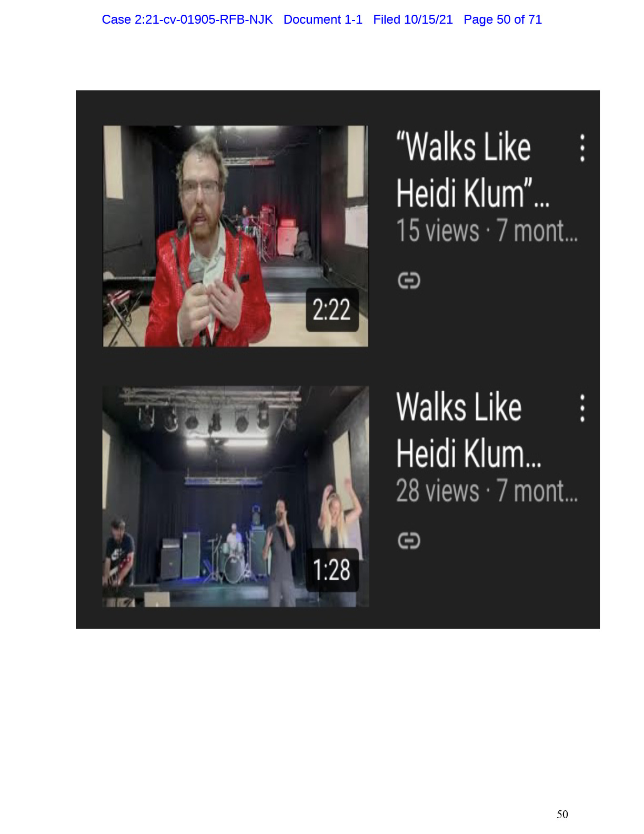
Task: Click the "28 views · 7 mont..." text
Action: point(487,491)
